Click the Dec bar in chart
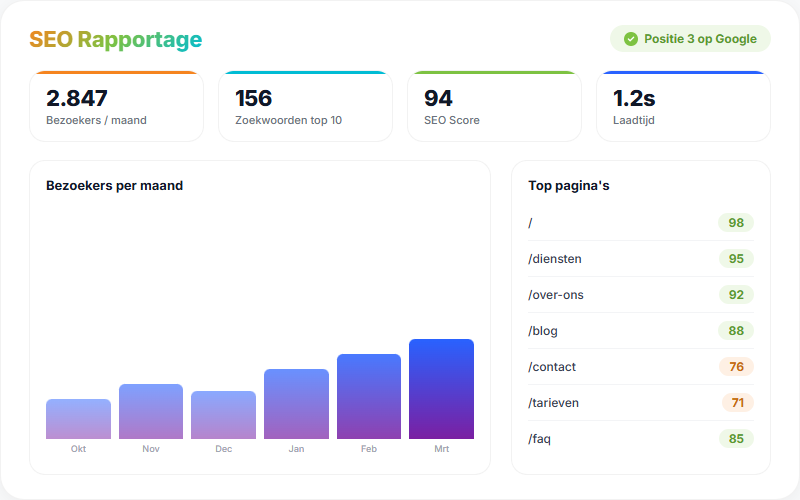 pos(223,415)
